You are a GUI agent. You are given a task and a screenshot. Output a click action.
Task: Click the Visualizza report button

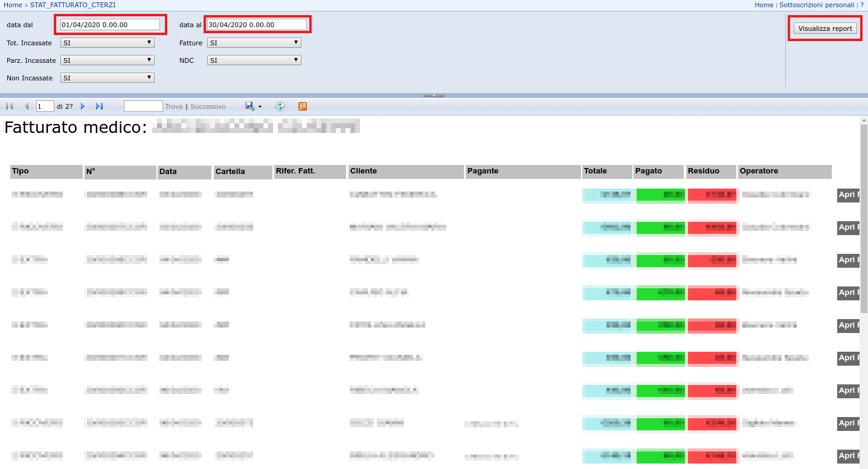coord(825,28)
